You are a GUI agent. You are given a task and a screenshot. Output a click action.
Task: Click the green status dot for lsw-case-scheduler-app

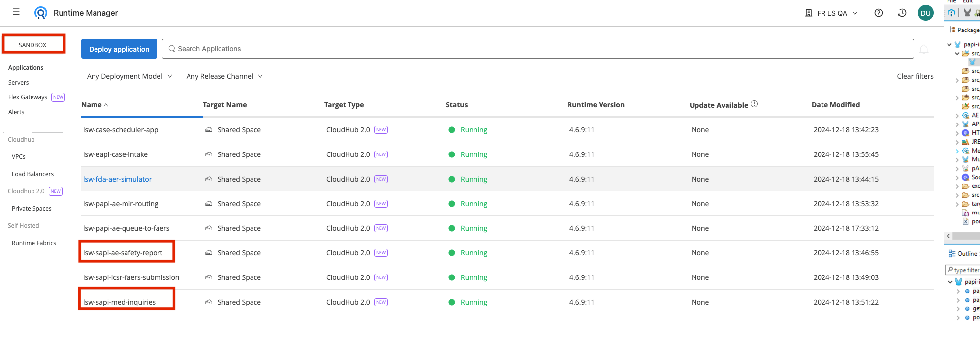451,130
